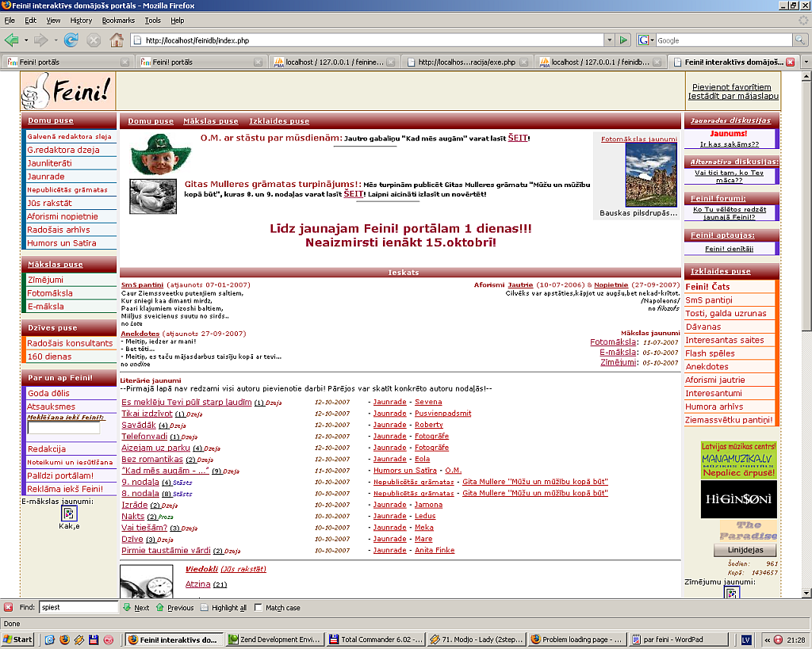Click the Feini! thumbs-up logo
This screenshot has width=812, height=649.
tap(67, 91)
